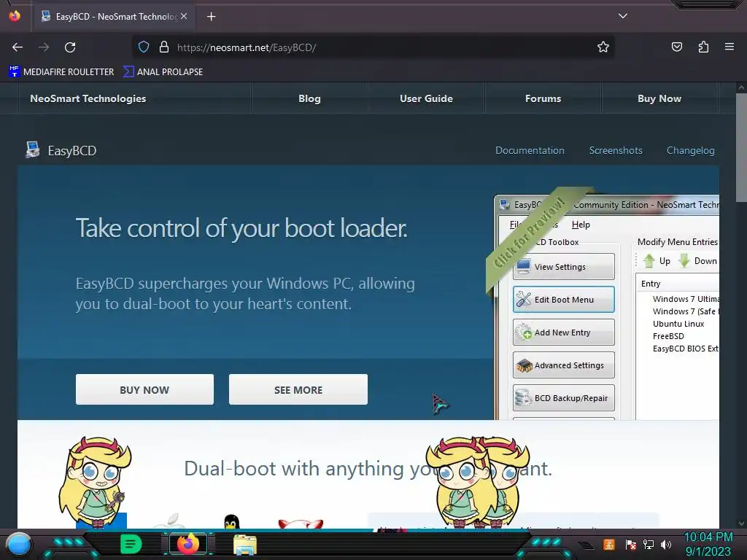Image resolution: width=747 pixels, height=560 pixels.
Task: Select the Windows 7 Ultimate entry
Action: pyautogui.click(x=686, y=299)
